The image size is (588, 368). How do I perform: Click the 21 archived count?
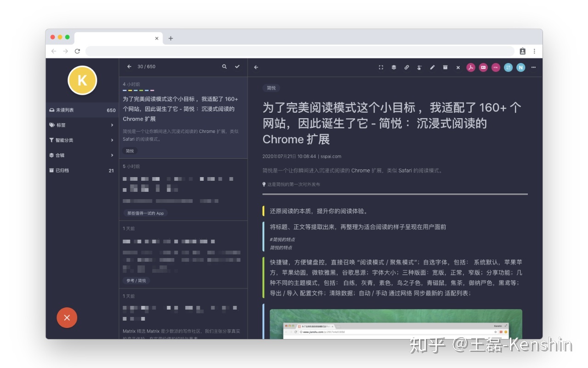111,171
